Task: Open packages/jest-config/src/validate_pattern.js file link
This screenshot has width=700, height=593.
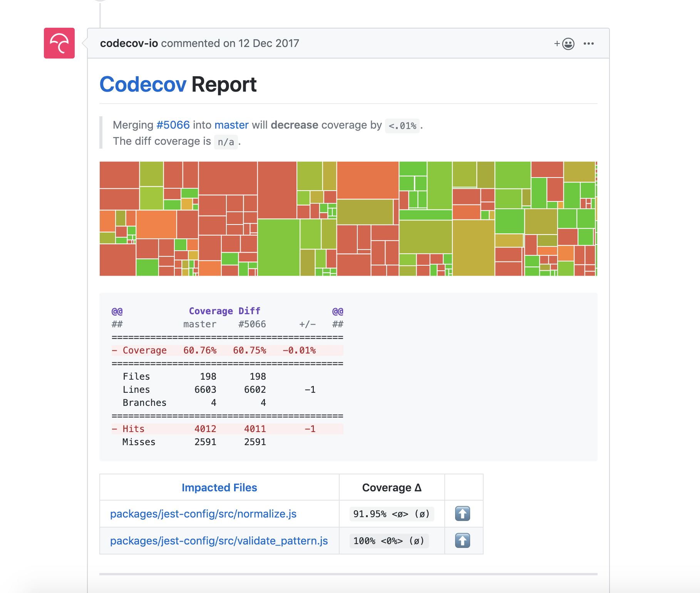Action: click(x=219, y=541)
